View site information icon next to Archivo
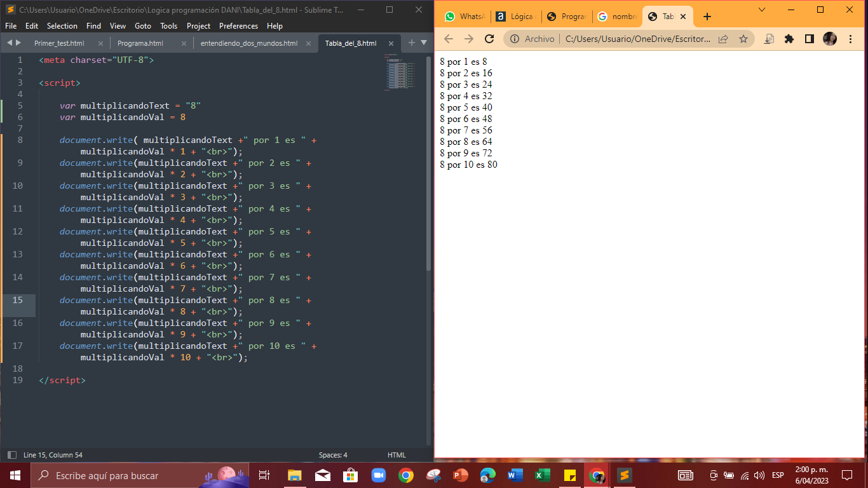 515,39
